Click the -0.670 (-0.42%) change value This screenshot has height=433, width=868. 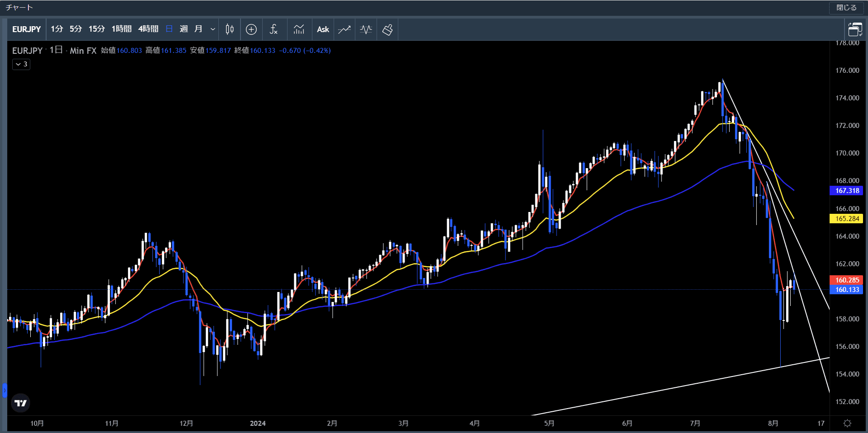tap(305, 51)
